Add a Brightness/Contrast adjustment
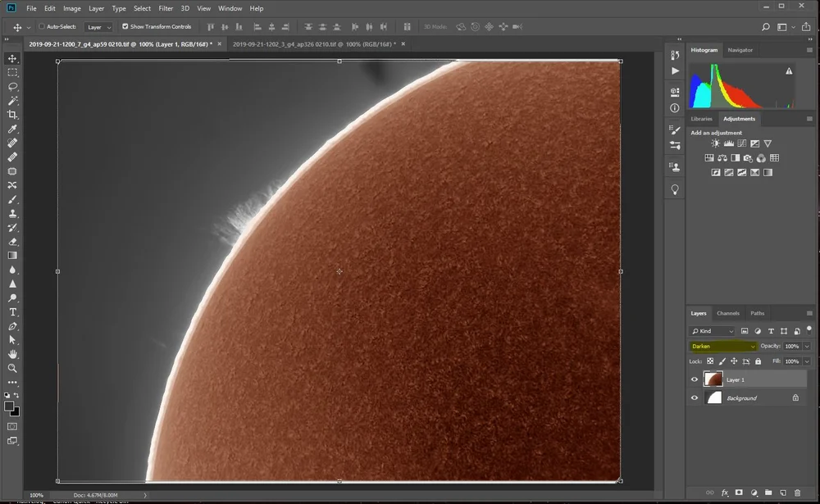 pos(716,144)
